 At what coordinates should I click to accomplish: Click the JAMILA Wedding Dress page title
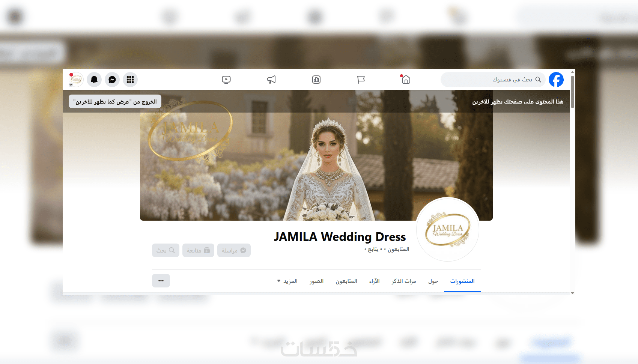[340, 237]
